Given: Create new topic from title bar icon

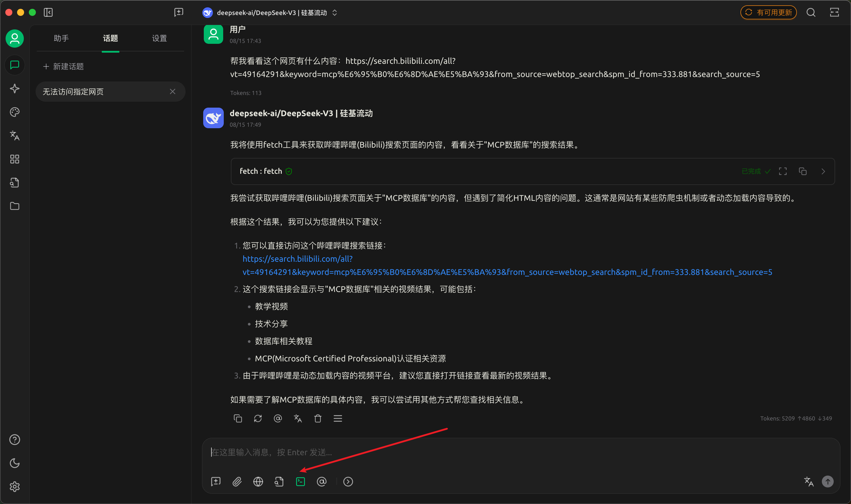Looking at the screenshot, I should (x=178, y=13).
